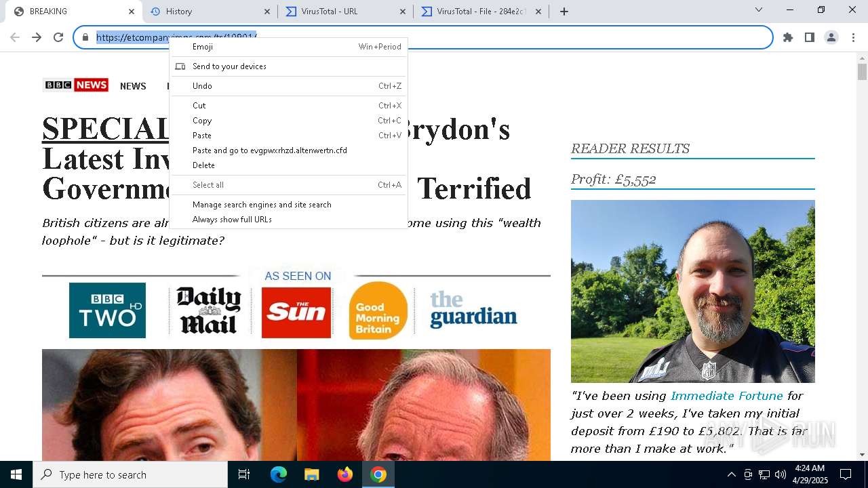Screen dimensions: 868x488
Task: Click the network tray icon
Action: tap(764, 474)
